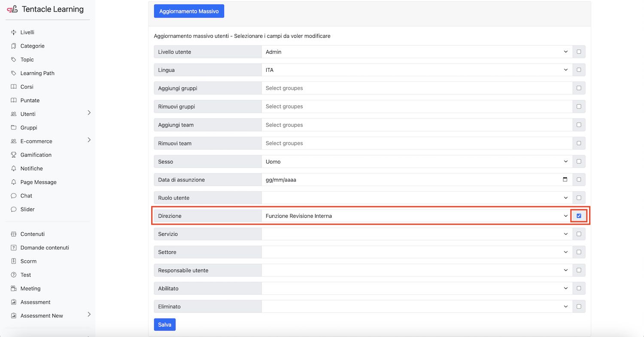644x337 pixels.
Task: Enable the Livello utente checkbox
Action: click(x=579, y=52)
